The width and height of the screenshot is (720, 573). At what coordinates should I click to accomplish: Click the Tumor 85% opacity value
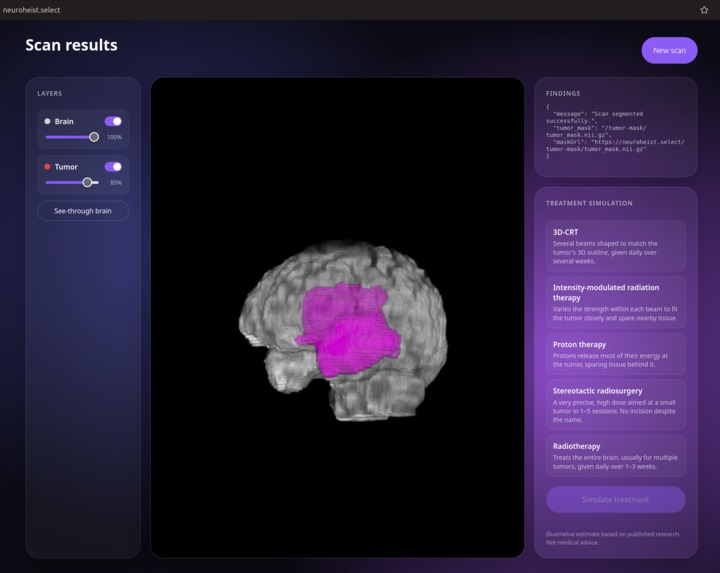click(x=116, y=182)
